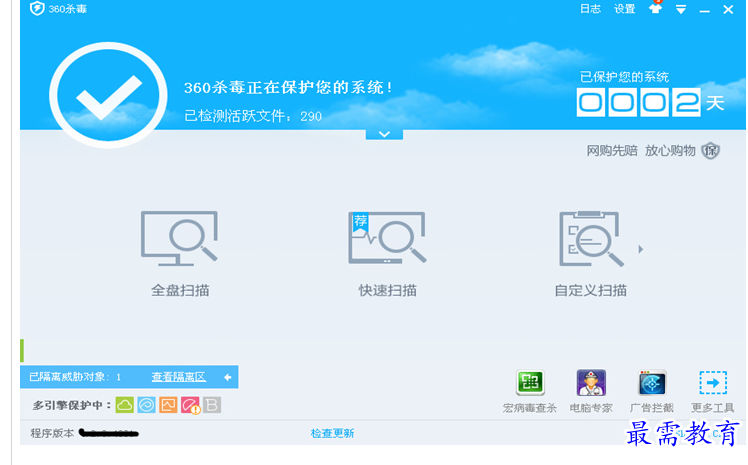Click the green cloud engine icon
748x465 pixels.
click(125, 405)
